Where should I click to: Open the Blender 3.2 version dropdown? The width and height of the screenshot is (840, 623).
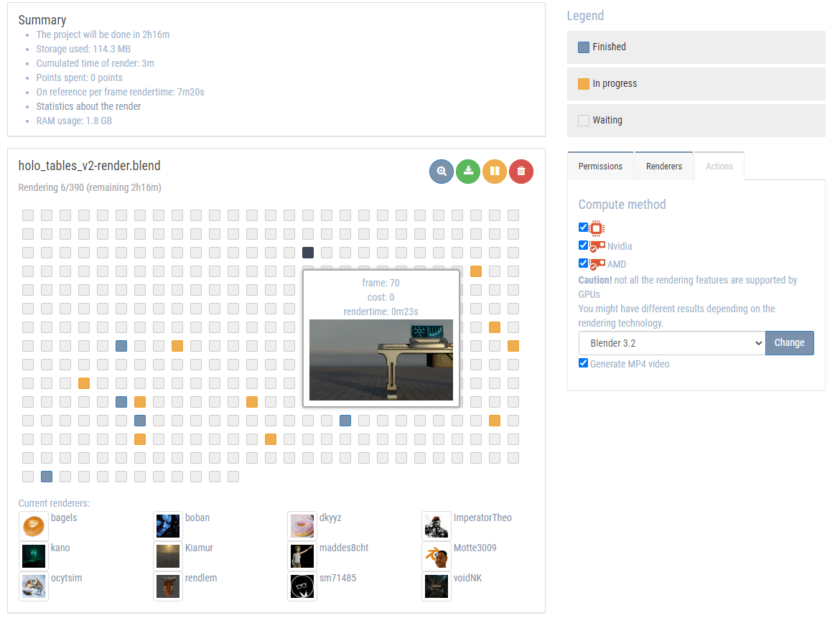(672, 343)
